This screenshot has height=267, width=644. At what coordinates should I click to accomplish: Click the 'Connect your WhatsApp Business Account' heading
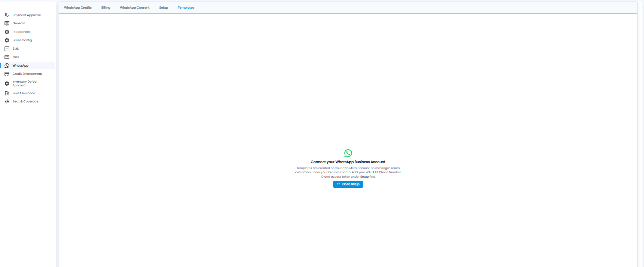point(348,162)
